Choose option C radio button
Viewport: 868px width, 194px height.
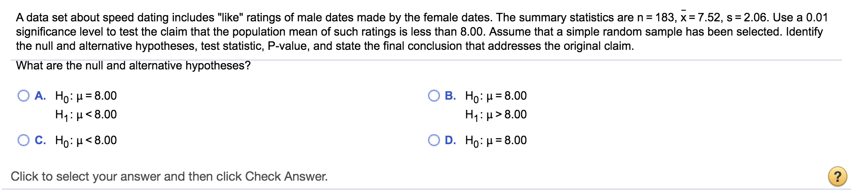click(x=24, y=140)
